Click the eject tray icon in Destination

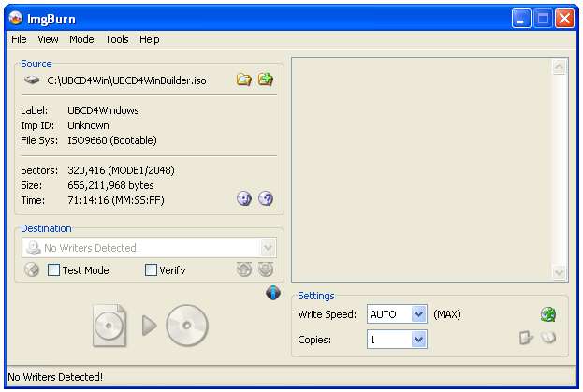pyautogui.click(x=266, y=269)
